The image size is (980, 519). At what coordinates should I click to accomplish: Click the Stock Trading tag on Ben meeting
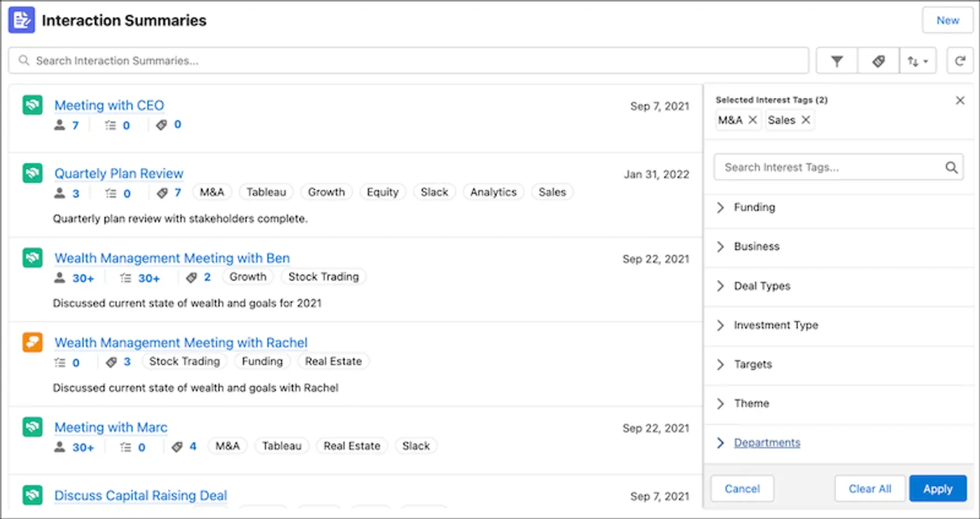tap(323, 277)
